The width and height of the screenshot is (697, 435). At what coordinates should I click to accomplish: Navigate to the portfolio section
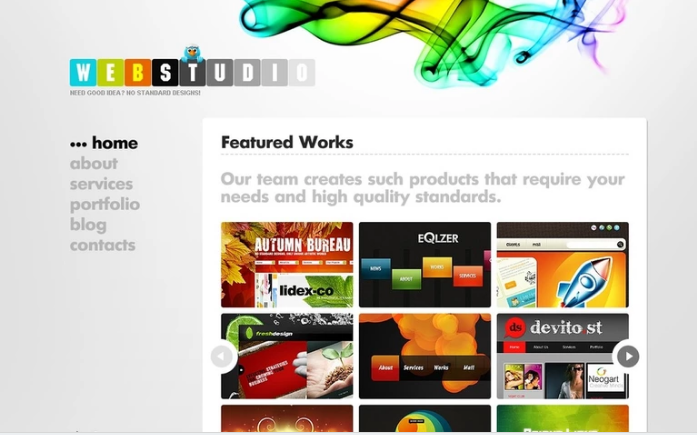click(x=105, y=205)
